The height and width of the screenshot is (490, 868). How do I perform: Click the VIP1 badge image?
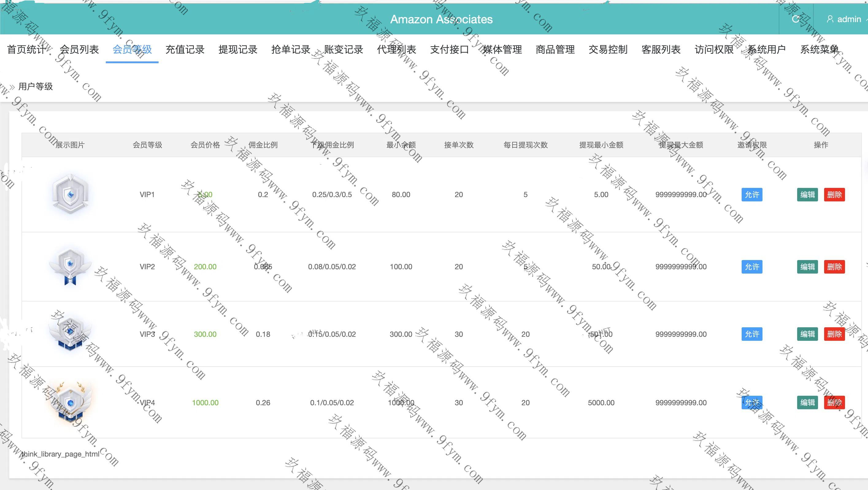pyautogui.click(x=70, y=194)
